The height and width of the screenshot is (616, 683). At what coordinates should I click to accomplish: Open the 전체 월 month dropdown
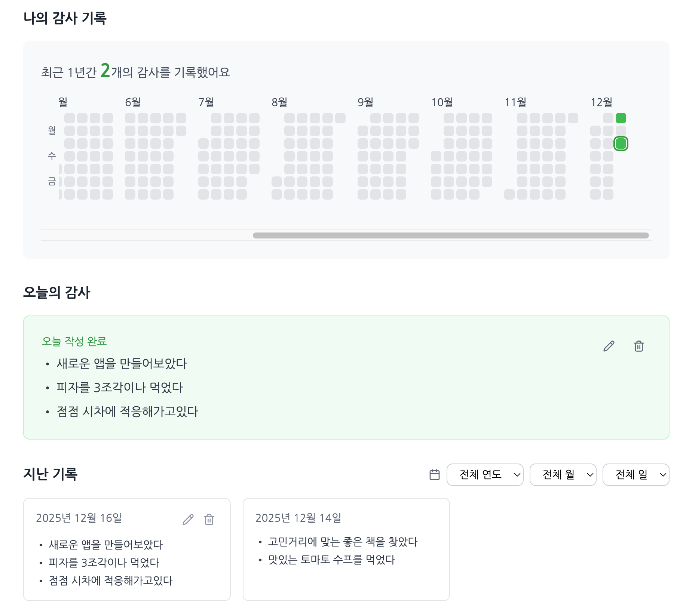(563, 475)
